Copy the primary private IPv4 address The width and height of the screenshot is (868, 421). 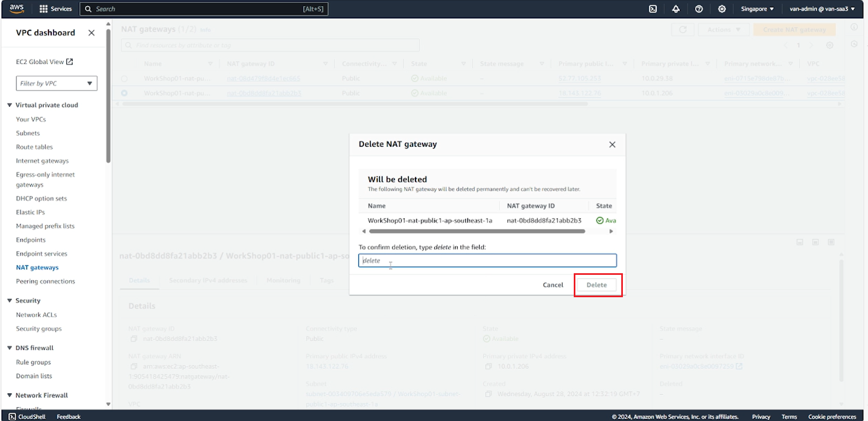coord(489,366)
